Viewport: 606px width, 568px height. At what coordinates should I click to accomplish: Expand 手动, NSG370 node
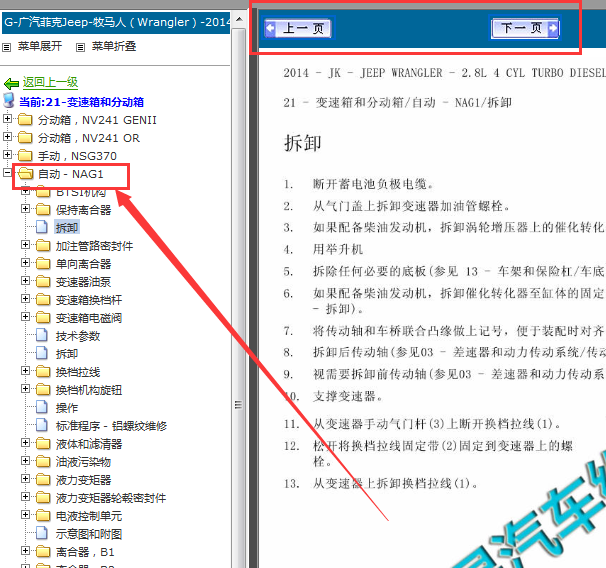point(7,155)
